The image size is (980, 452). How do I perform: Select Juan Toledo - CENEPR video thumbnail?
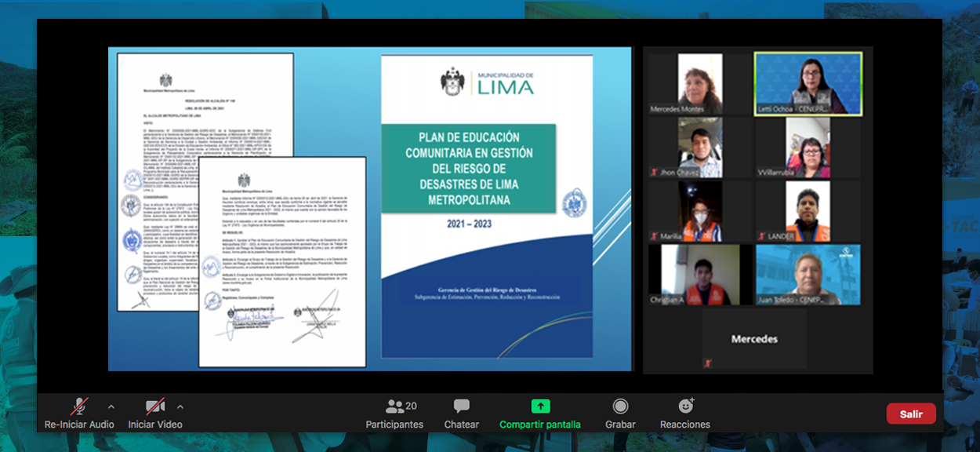point(808,275)
